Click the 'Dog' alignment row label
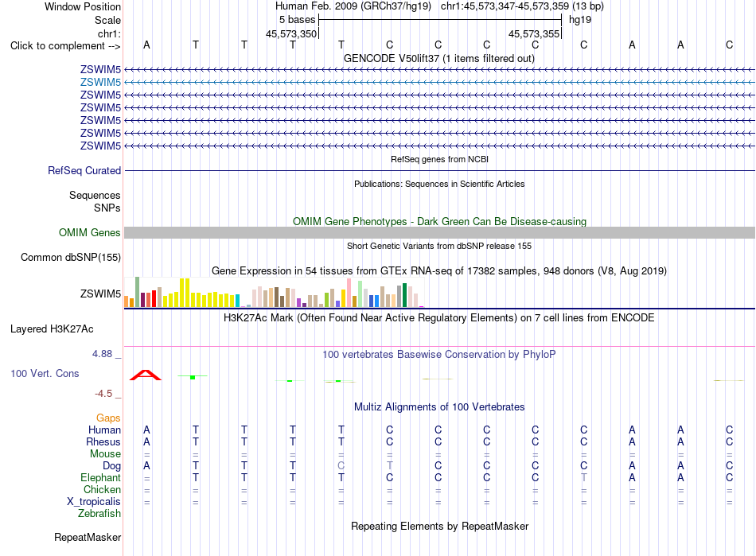The image size is (756, 556). (x=111, y=466)
